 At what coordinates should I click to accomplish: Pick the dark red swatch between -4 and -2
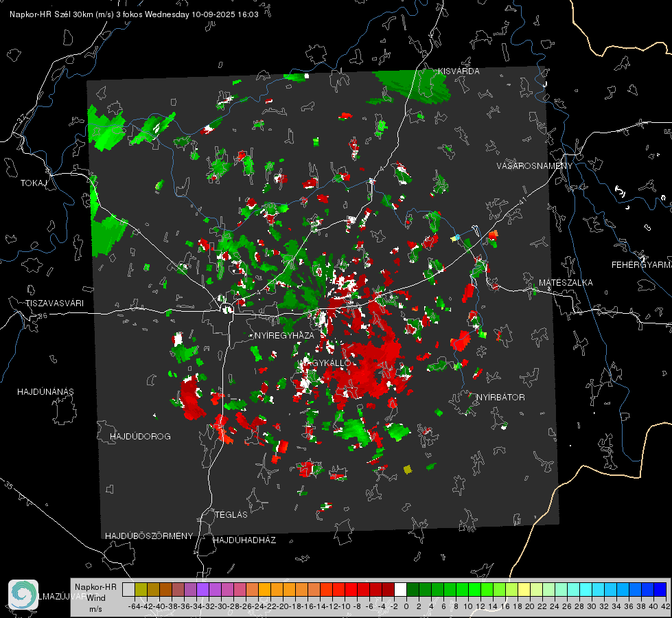[x=388, y=589]
